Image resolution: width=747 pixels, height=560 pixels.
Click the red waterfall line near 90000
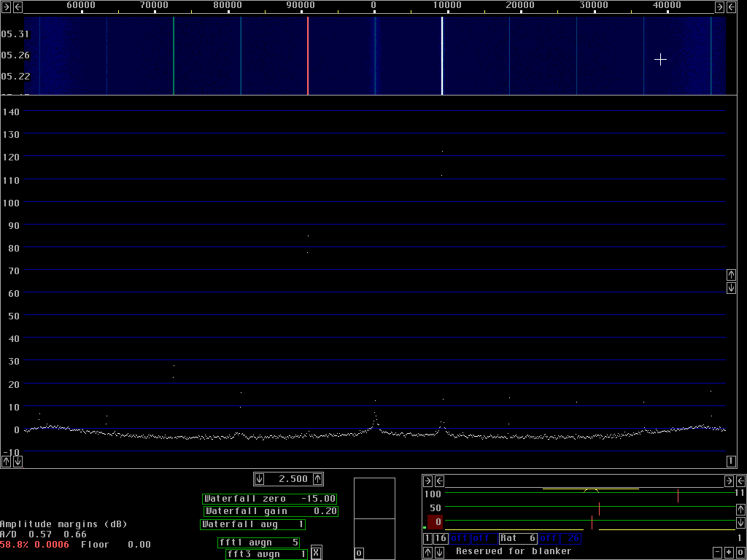coord(308,55)
